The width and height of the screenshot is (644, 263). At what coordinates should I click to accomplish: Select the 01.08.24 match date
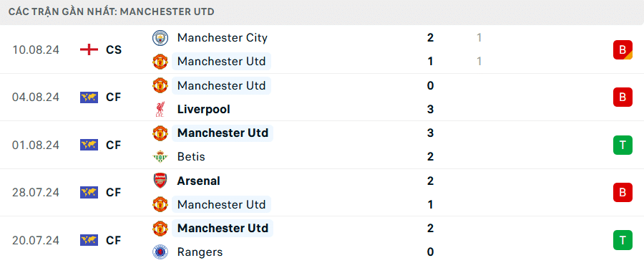tap(36, 145)
